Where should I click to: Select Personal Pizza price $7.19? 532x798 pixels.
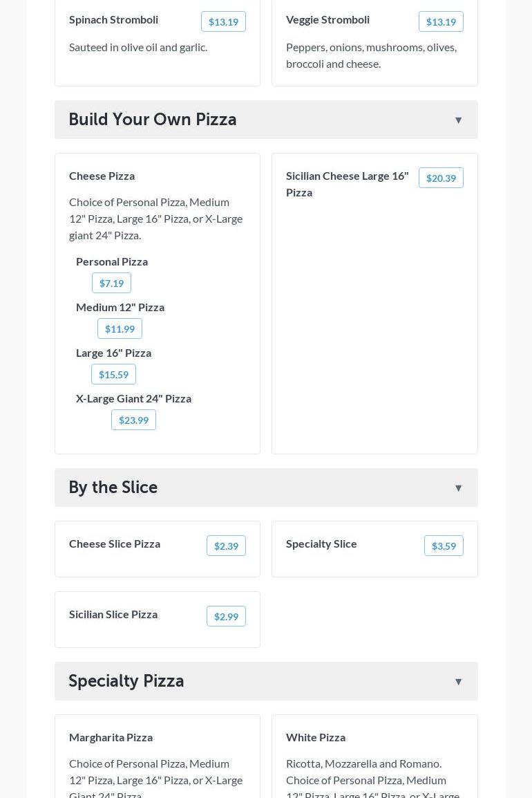[111, 284]
